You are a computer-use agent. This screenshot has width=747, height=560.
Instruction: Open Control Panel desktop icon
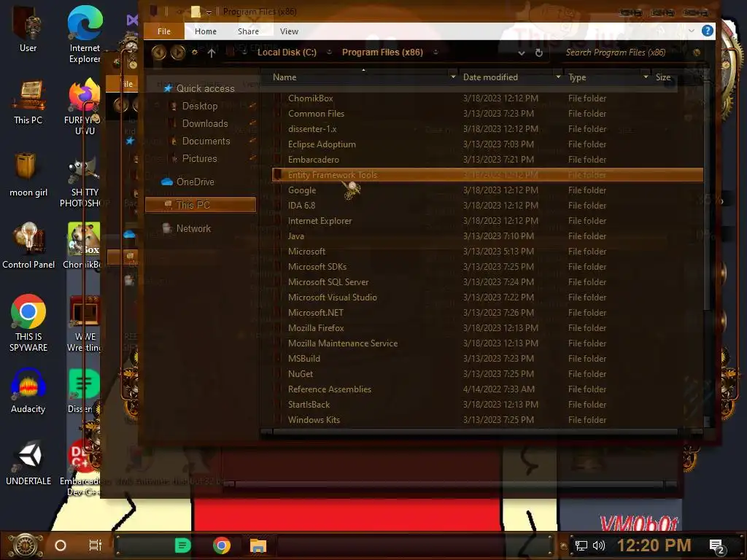pos(28,246)
